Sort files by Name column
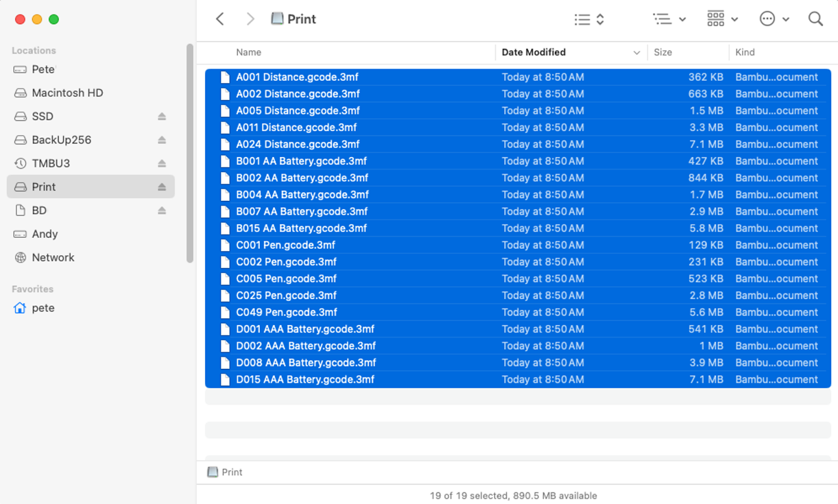Screen dimensions: 838x504 (249, 52)
